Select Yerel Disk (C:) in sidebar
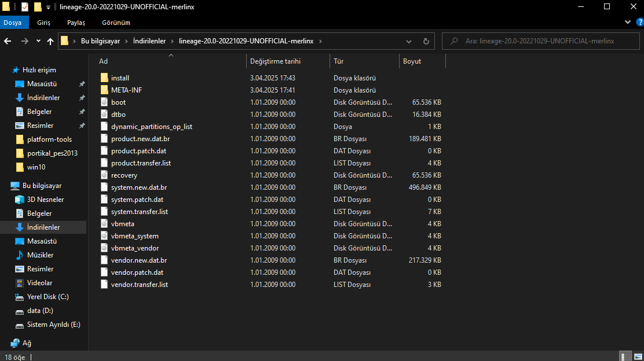 pyautogui.click(x=47, y=297)
